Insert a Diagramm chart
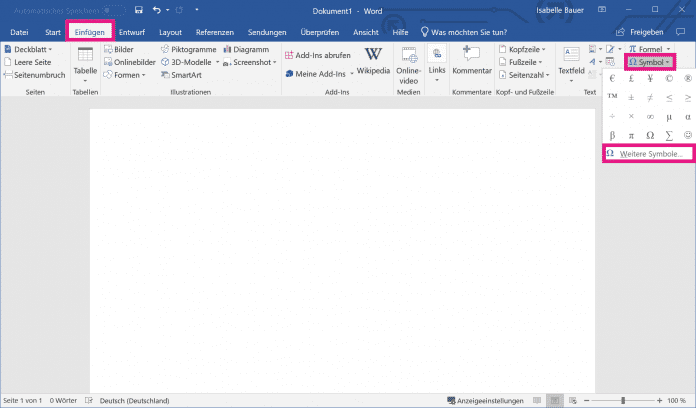This screenshot has width=696, height=408. coord(245,49)
